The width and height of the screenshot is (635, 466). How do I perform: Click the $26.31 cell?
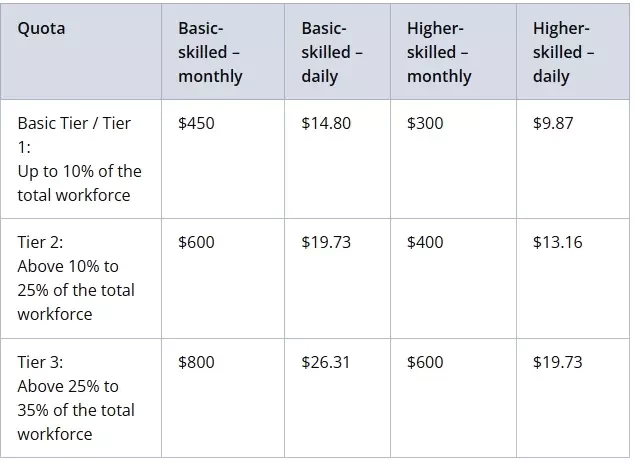337,398
